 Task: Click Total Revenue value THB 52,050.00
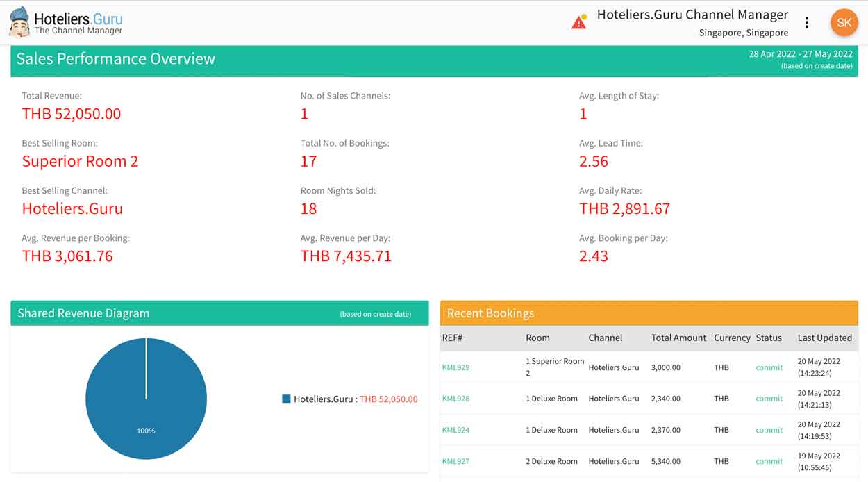coord(72,114)
